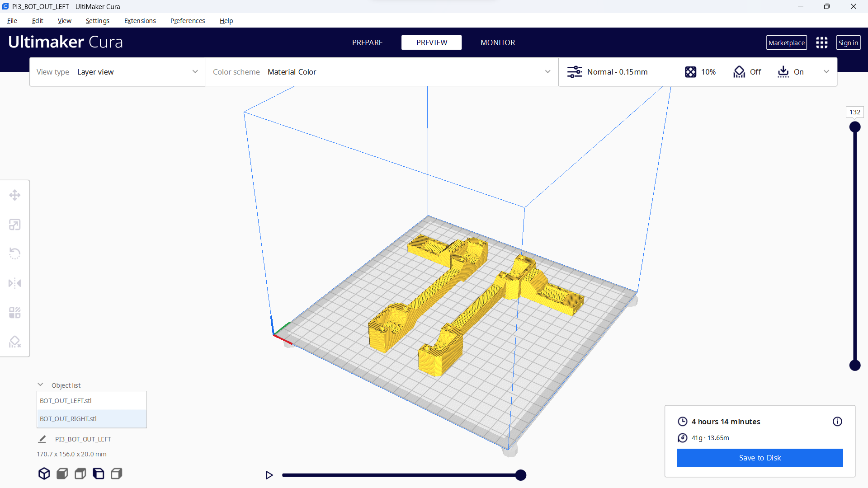Open the Marketplace
Viewport: 868px width, 488px height.
pos(786,42)
